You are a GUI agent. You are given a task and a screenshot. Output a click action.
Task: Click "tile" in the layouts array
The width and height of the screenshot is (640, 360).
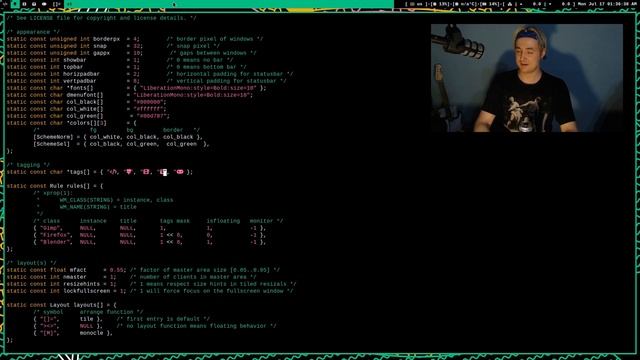click(x=87, y=319)
